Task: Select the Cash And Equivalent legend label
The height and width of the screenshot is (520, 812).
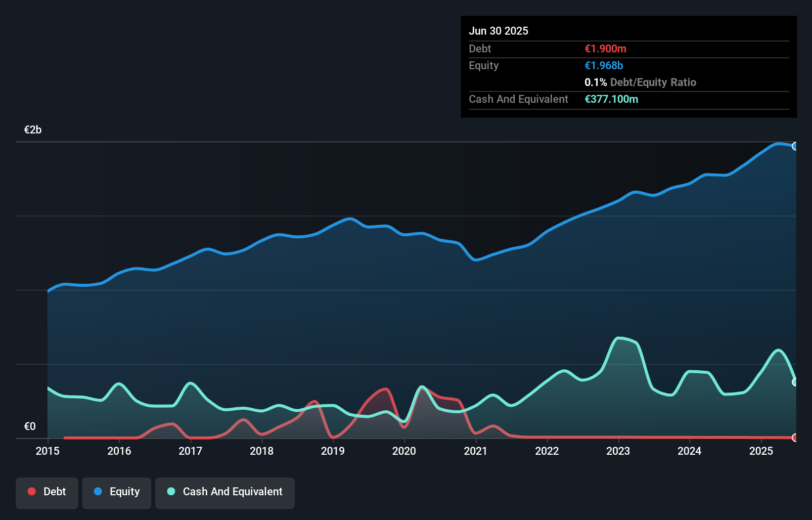Action: (232, 491)
